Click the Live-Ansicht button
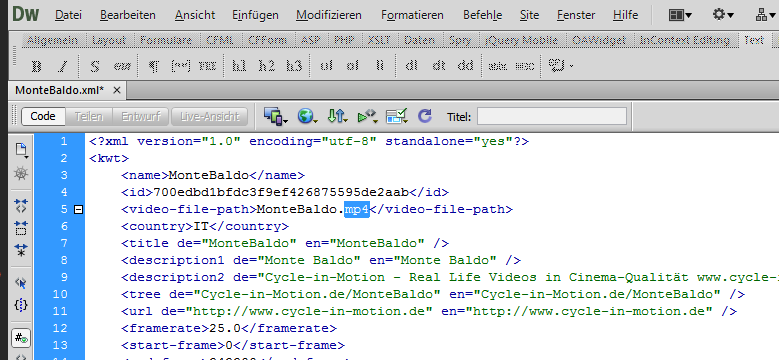Image resolution: width=779 pixels, height=360 pixels. pyautogui.click(x=209, y=116)
